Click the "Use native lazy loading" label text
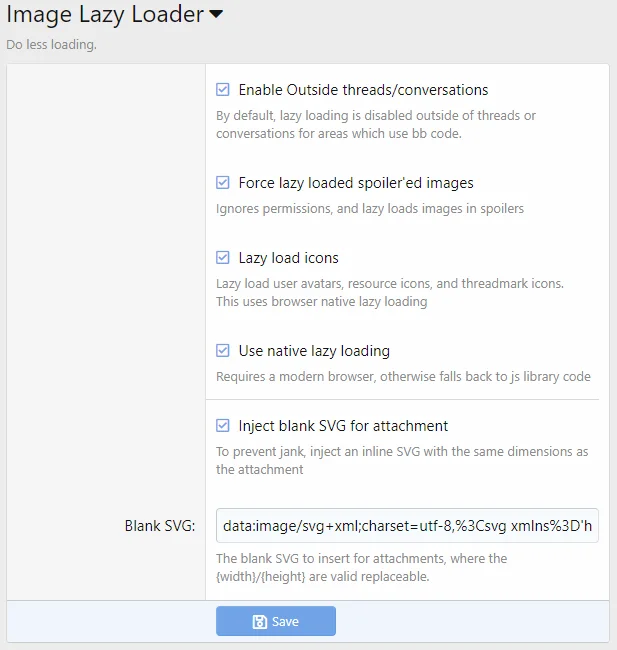 coord(314,351)
